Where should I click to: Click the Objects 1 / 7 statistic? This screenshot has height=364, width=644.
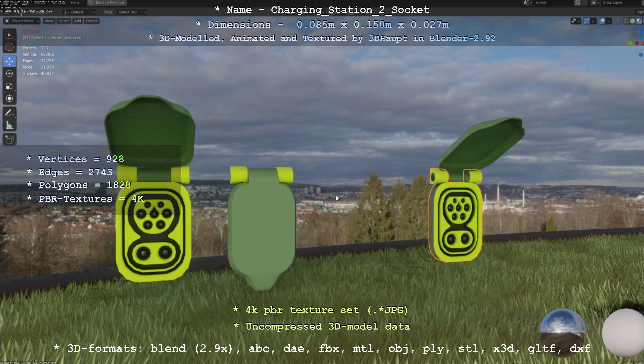(36, 48)
